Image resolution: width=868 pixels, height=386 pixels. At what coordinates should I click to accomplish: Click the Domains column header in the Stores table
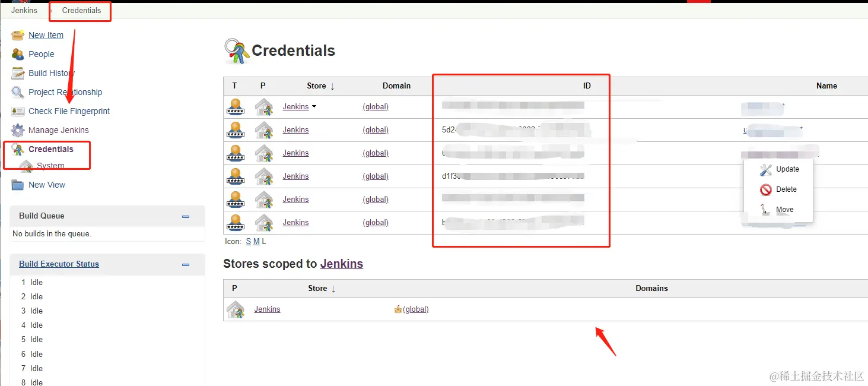click(x=651, y=289)
